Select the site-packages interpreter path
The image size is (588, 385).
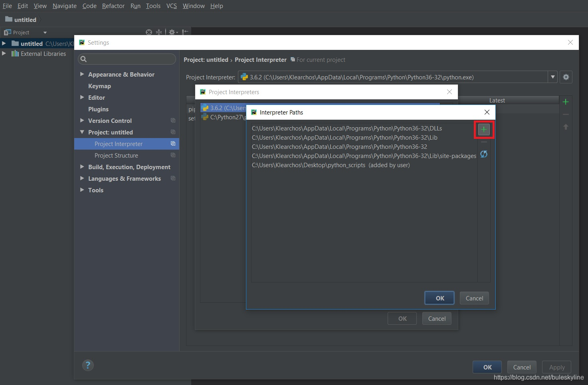coord(364,156)
